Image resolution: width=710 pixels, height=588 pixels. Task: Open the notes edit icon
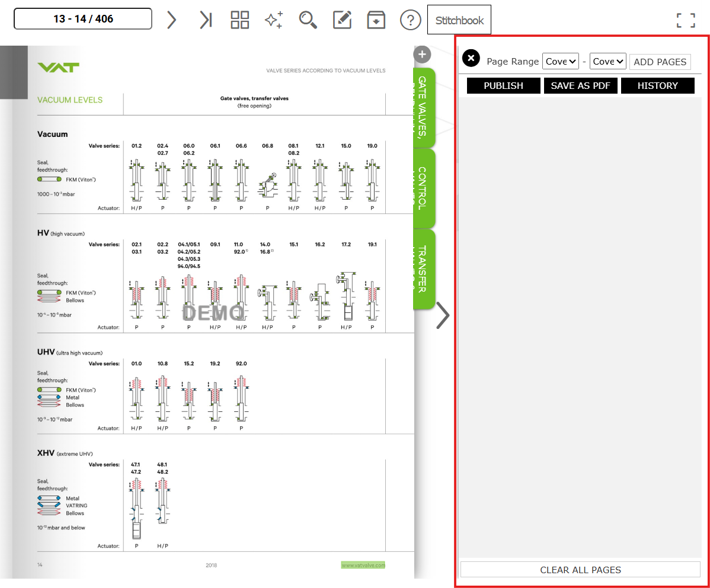pyautogui.click(x=342, y=20)
